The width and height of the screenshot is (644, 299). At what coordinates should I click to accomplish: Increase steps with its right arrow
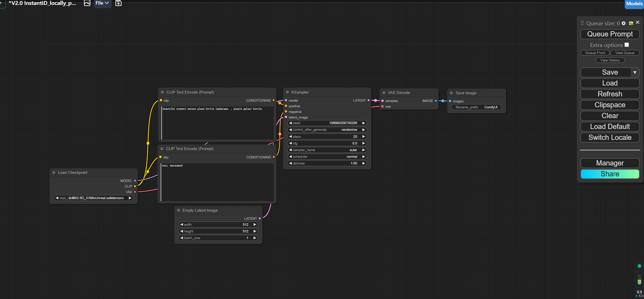pos(364,137)
